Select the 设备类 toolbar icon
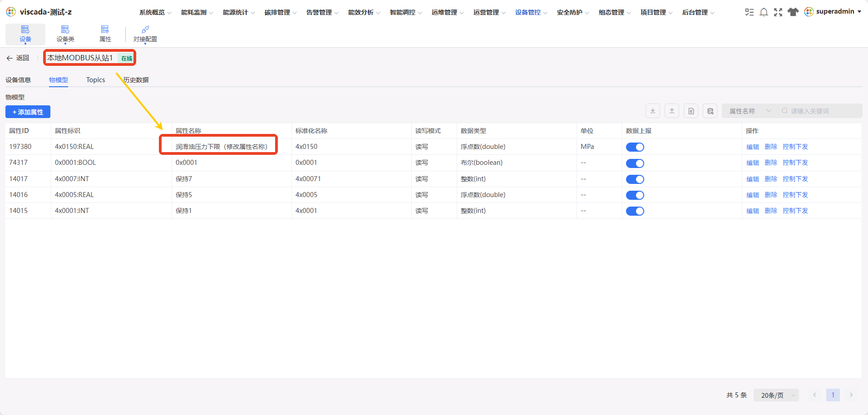The image size is (868, 415). point(65,35)
